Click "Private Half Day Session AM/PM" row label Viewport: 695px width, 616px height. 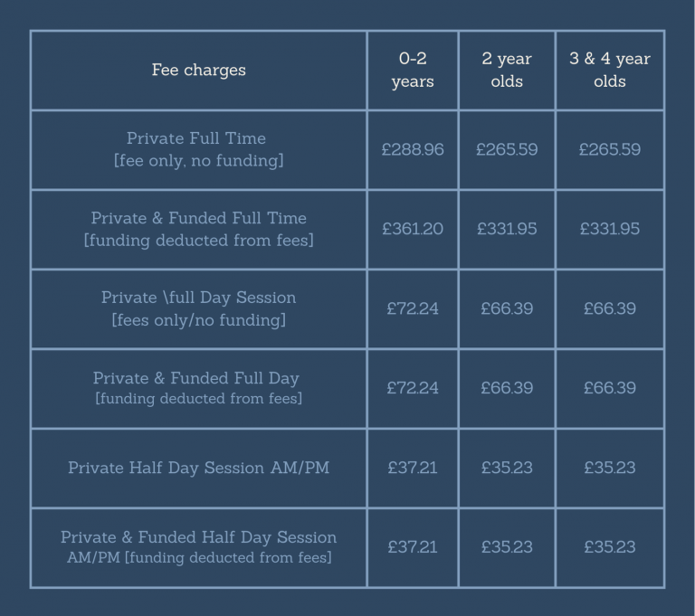click(x=198, y=468)
